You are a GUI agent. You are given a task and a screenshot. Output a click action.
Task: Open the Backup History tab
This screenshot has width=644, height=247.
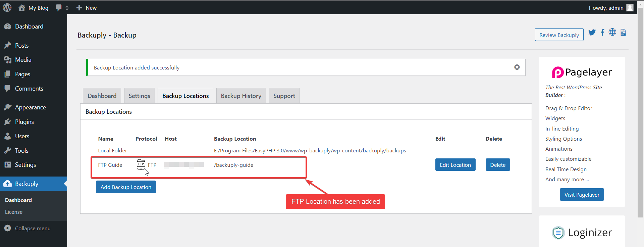pos(241,96)
